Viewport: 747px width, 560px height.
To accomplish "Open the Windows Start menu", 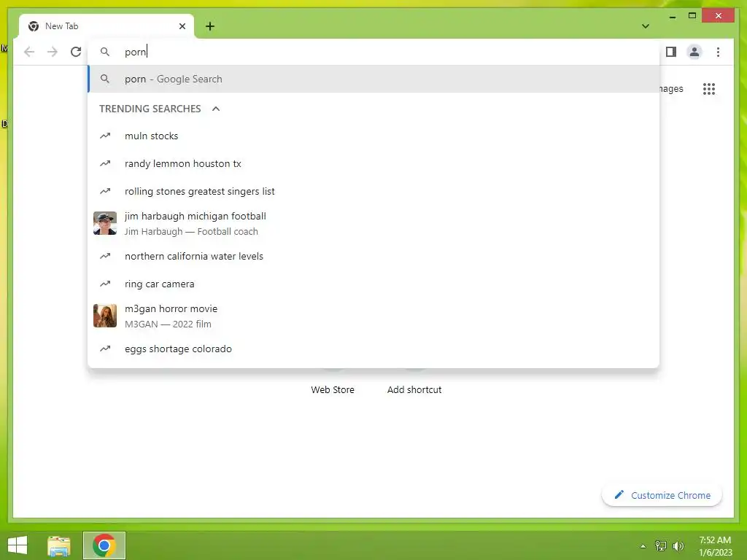I will coord(18,545).
